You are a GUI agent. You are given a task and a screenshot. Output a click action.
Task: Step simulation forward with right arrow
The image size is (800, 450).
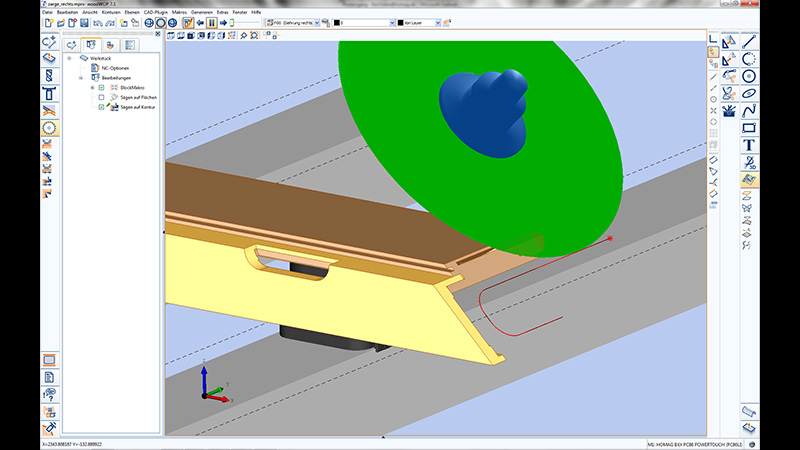pyautogui.click(x=223, y=23)
